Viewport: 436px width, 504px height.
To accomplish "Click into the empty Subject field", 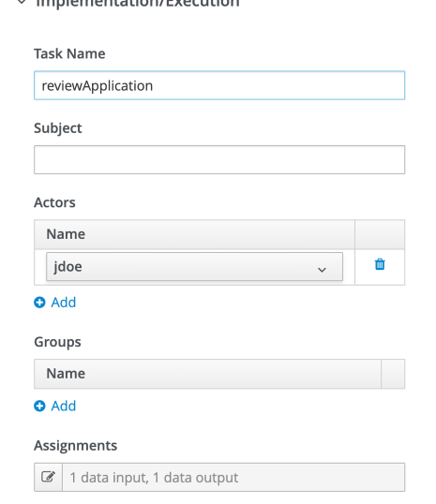I will (x=219, y=160).
